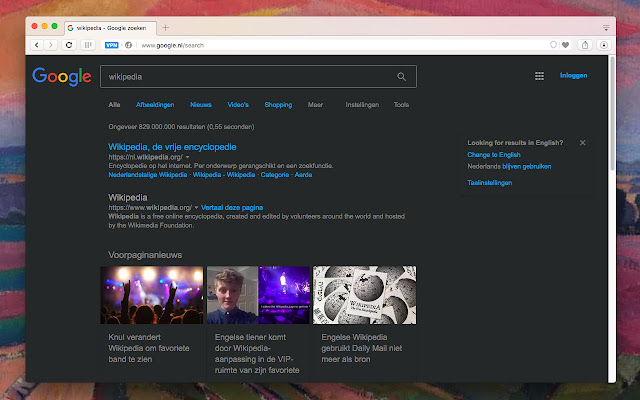Viewport: 640px width, 400px height.
Task: Open the new tab plus button
Action: click(x=166, y=28)
